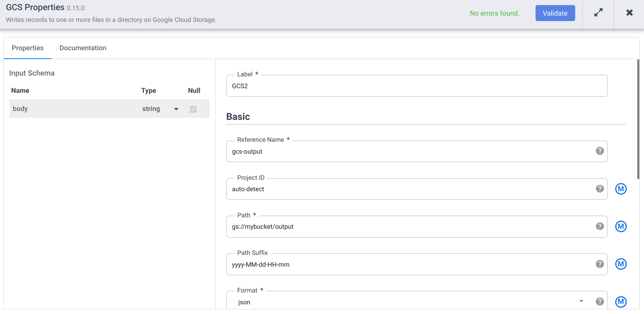The width and height of the screenshot is (644, 314).
Task: Click the help icon for Format field
Action: pyautogui.click(x=599, y=301)
